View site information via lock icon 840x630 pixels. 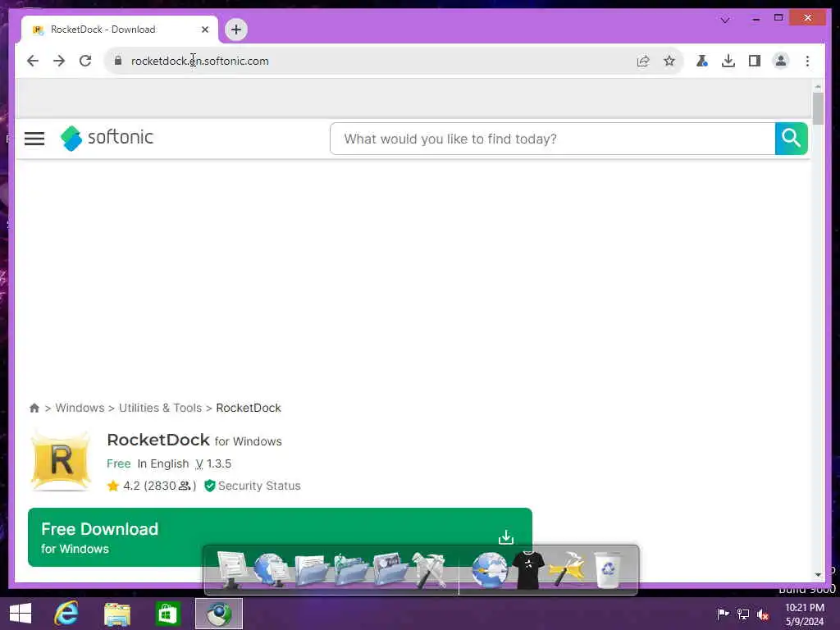tap(118, 61)
